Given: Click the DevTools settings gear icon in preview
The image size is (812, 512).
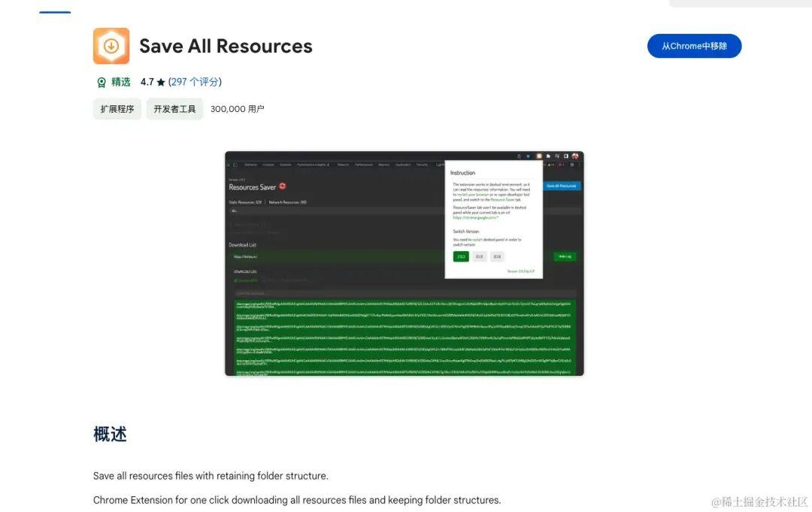Looking at the screenshot, I should click(x=572, y=165).
